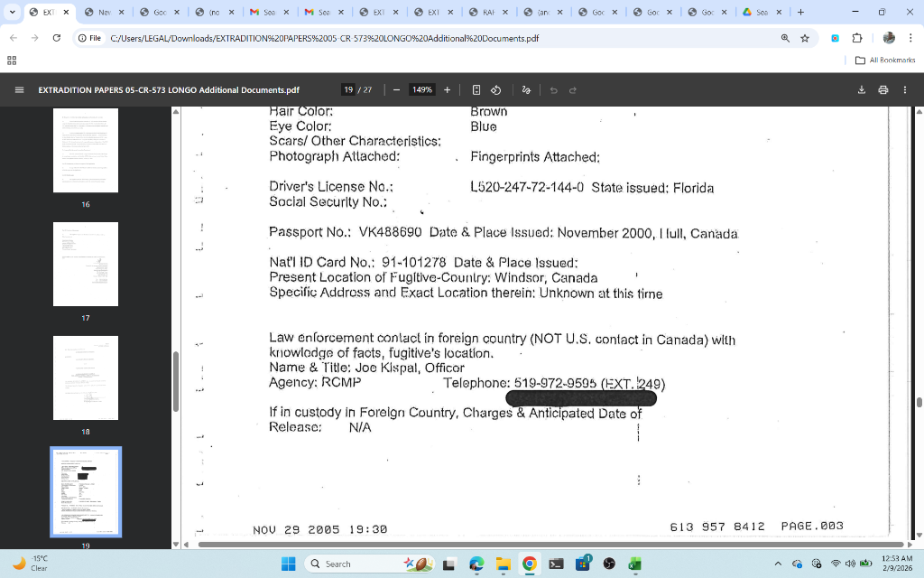Switch to the (no browser tab
Viewport: 924px width, 578px height.
coord(214,13)
